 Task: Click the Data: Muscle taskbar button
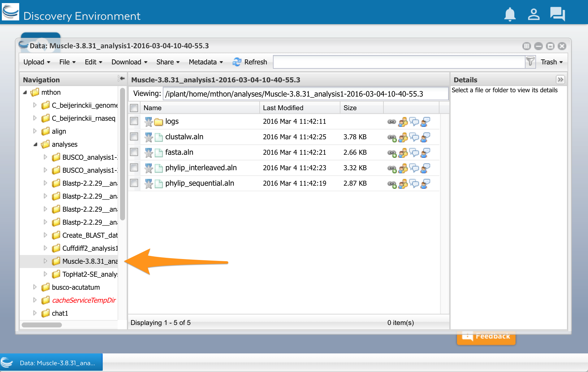coord(51,363)
